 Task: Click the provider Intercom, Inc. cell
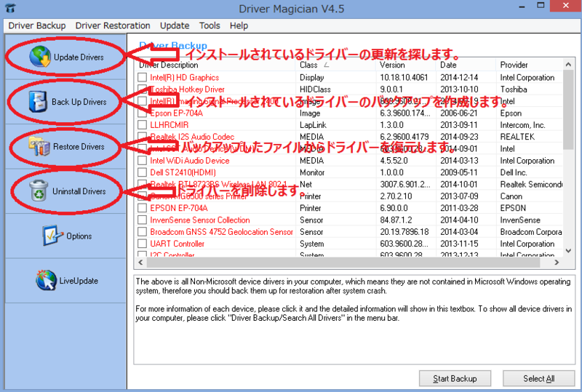(522, 125)
